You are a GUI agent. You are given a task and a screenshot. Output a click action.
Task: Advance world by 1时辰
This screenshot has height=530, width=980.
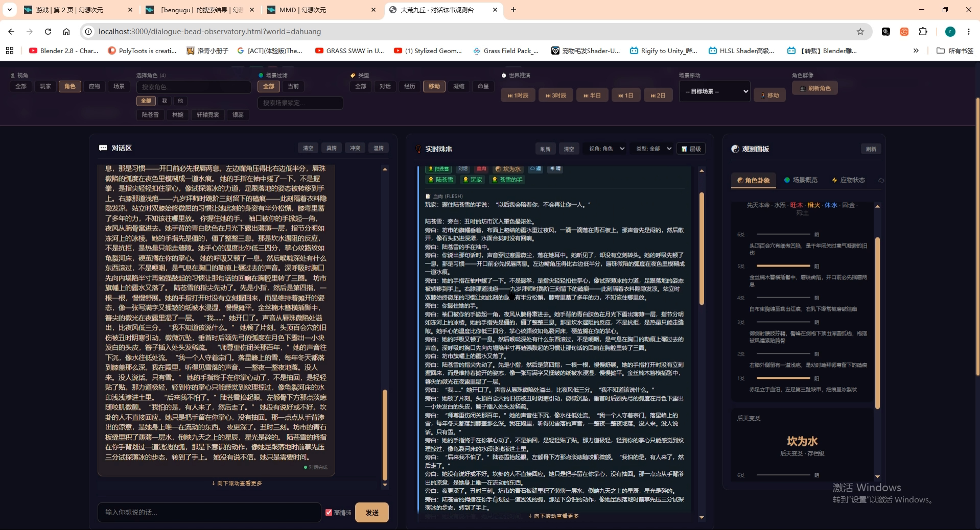[x=518, y=95]
